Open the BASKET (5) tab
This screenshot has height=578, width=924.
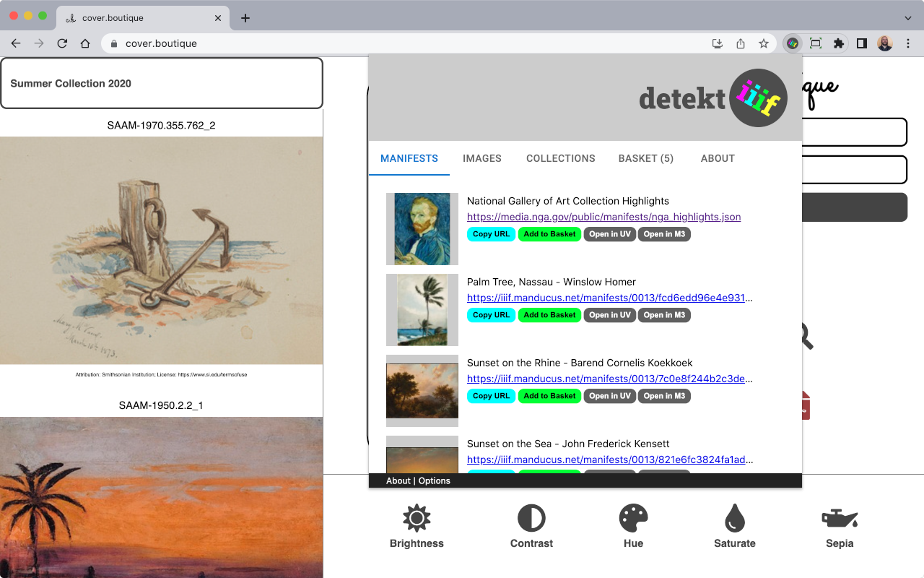coord(645,158)
